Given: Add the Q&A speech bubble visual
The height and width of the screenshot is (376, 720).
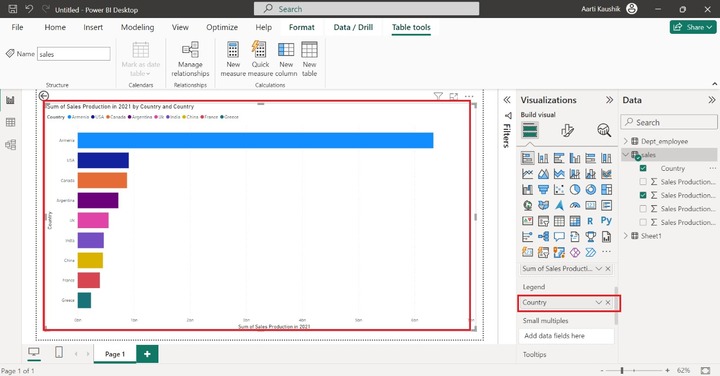Looking at the screenshot, I should (559, 237).
